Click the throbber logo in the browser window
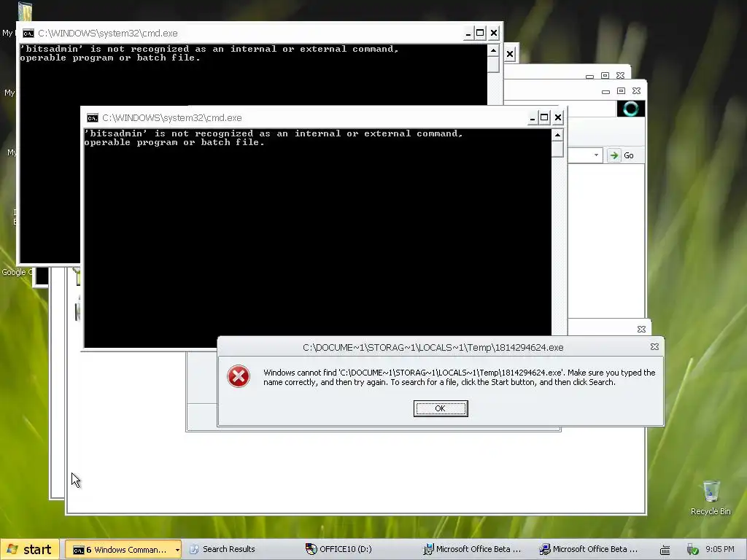This screenshot has height=560, width=747. 631,109
